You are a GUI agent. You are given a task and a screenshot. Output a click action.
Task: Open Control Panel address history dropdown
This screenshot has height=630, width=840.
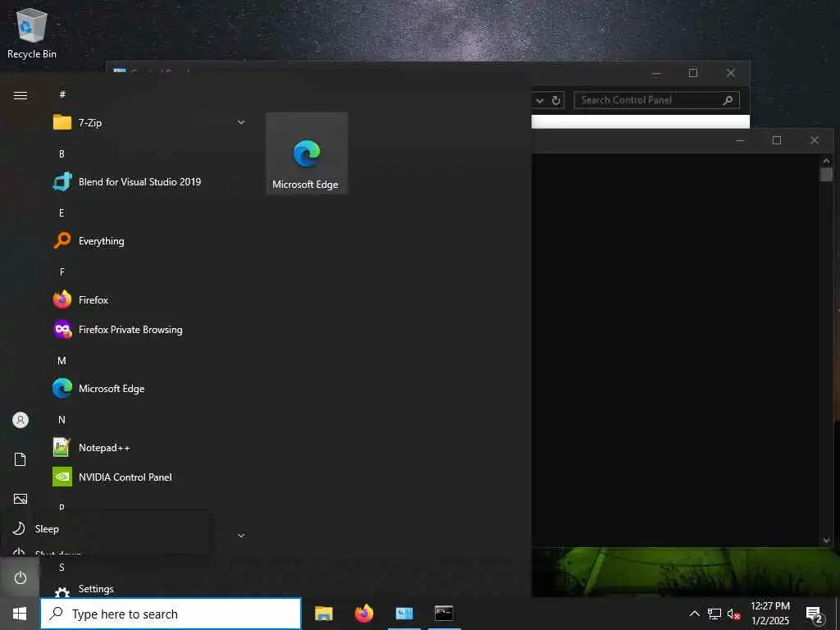540,100
